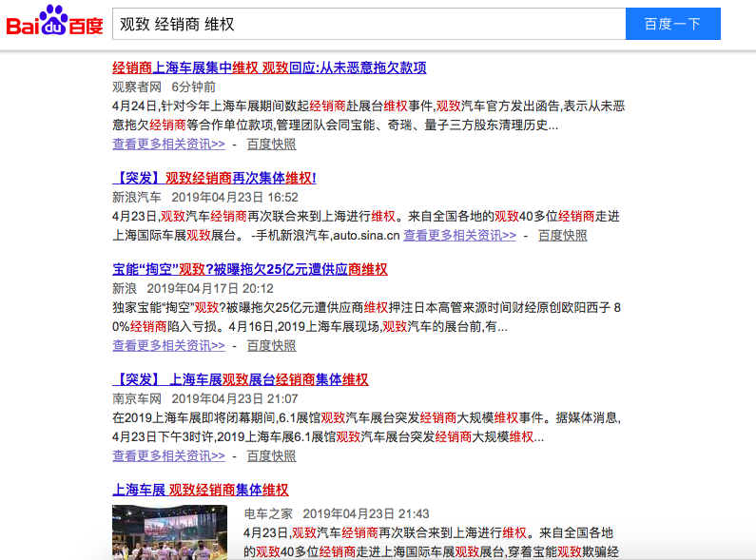This screenshot has height=560, width=756.
Task: Click source text 电车之家
Action: coord(268,513)
